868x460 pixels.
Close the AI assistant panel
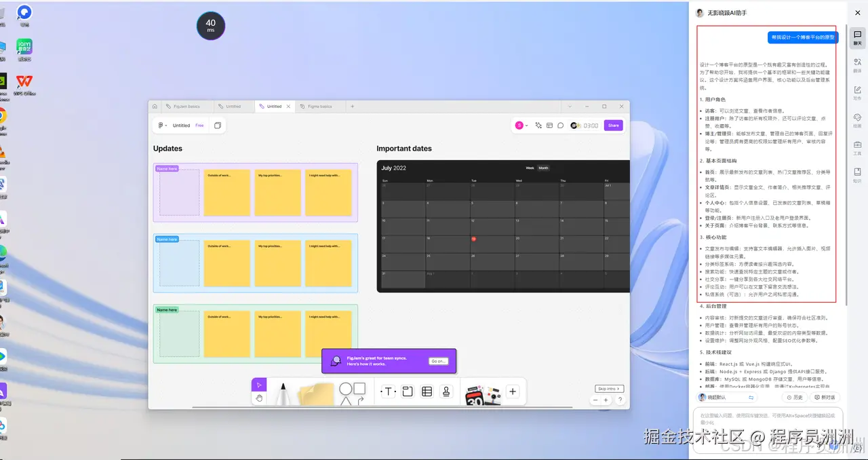tap(857, 12)
